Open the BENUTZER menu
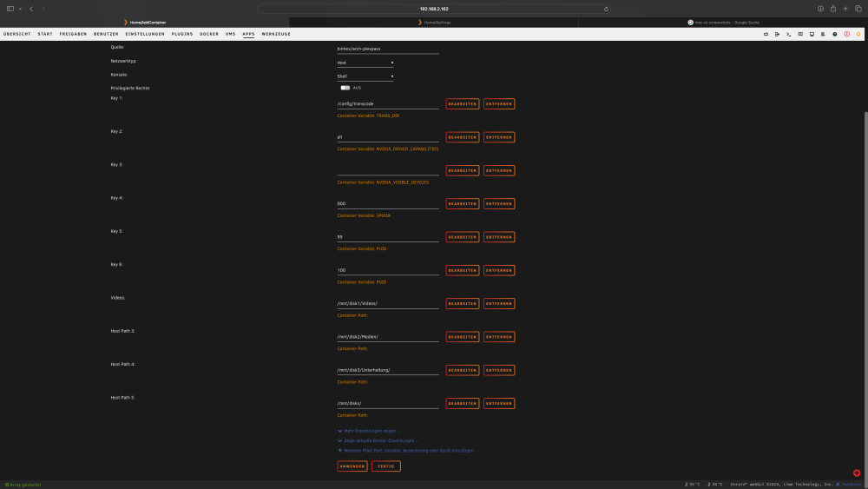This screenshot has width=868, height=489. [x=106, y=34]
